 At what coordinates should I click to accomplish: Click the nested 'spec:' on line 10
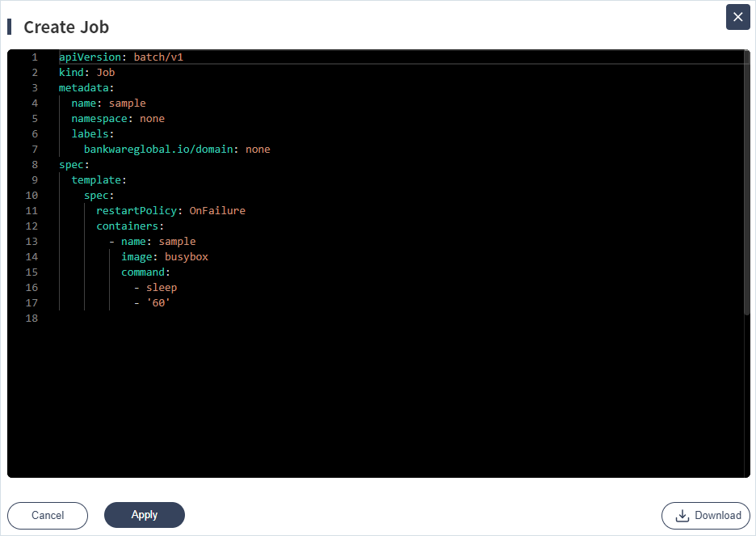(x=99, y=196)
